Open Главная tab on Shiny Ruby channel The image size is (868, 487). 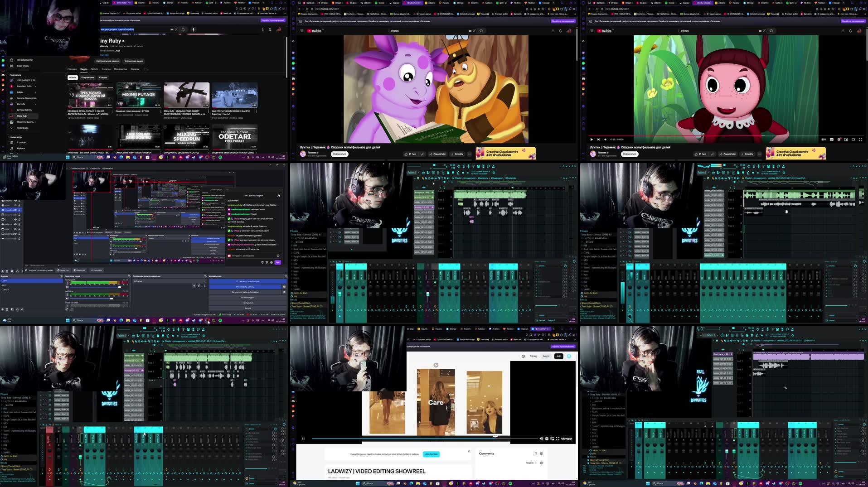click(72, 69)
